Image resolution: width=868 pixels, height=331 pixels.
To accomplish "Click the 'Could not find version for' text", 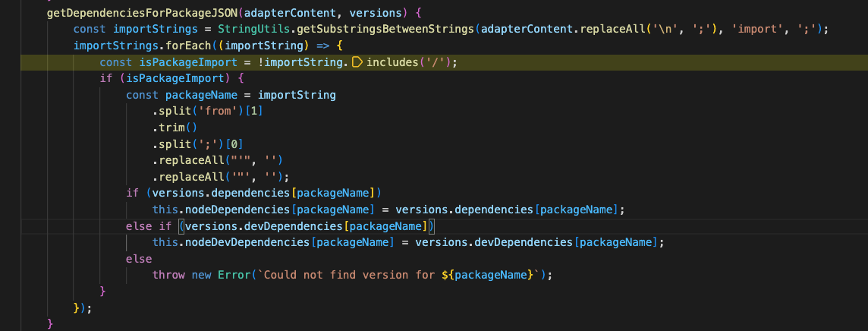I will (x=349, y=275).
